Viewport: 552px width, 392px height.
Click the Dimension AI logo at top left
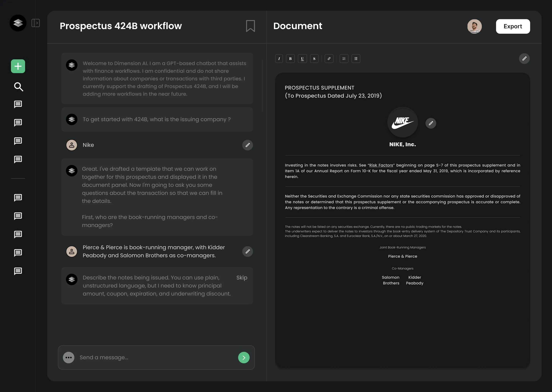[x=18, y=23]
